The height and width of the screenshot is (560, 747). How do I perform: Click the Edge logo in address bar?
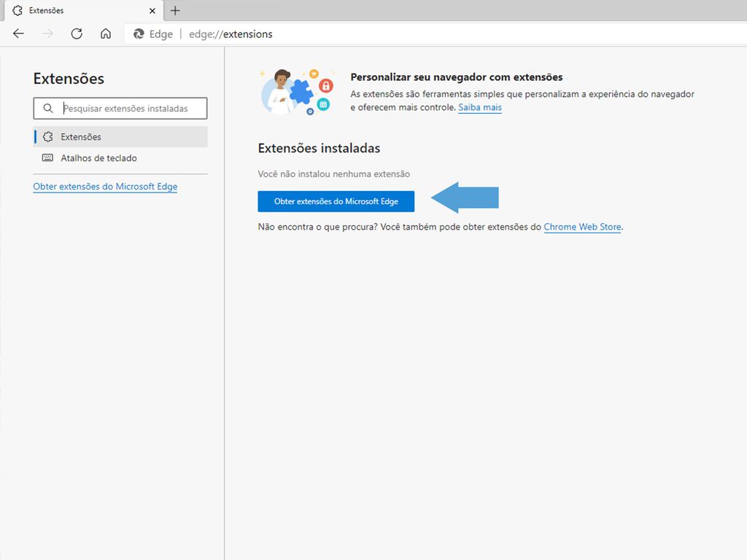(139, 34)
